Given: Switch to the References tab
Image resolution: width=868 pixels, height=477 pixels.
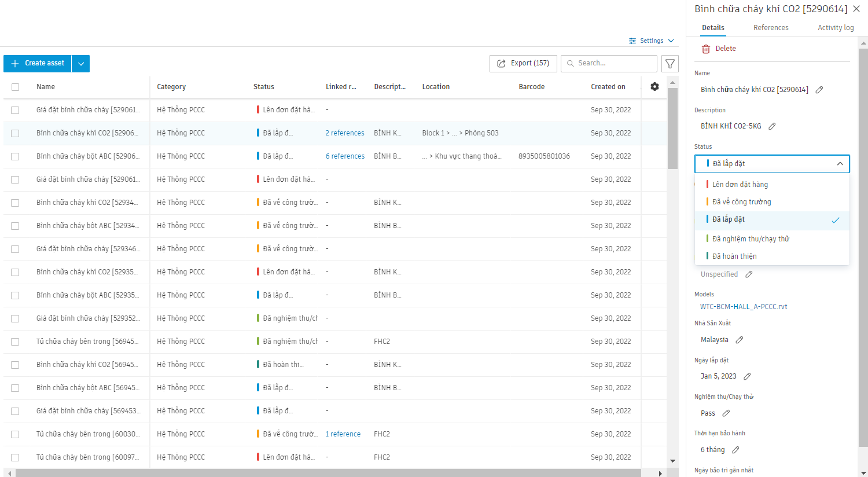Looking at the screenshot, I should click(x=771, y=28).
